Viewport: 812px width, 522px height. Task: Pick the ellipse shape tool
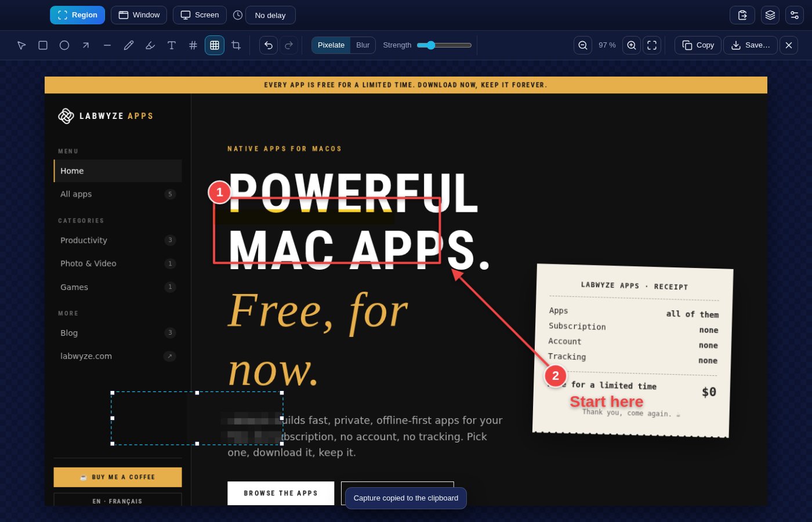coord(64,45)
